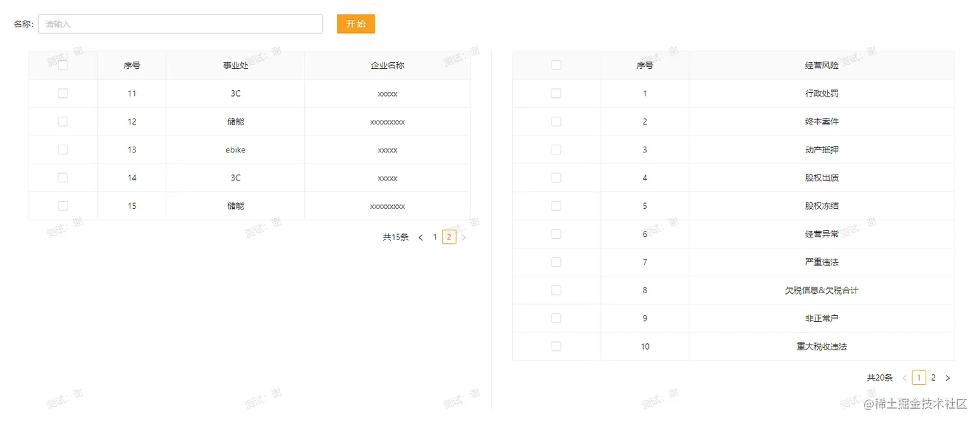This screenshot has height=423, width=980.
Task: Check the 股权冻结 row checkbox
Action: 556,206
